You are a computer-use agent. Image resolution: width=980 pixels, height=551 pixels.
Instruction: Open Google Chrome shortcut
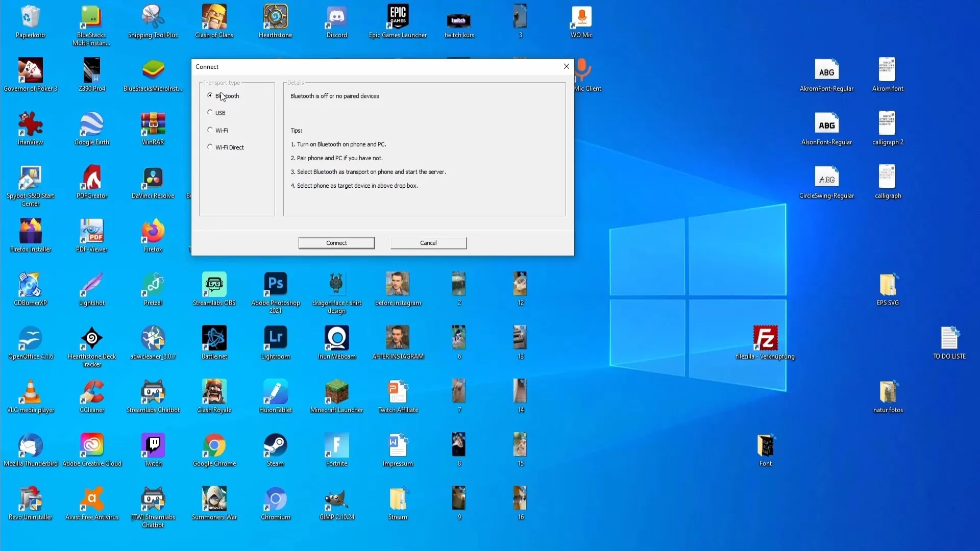214,450
